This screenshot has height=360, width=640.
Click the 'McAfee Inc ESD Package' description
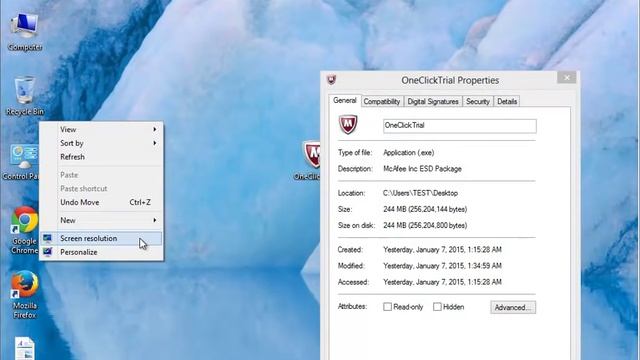(x=422, y=169)
